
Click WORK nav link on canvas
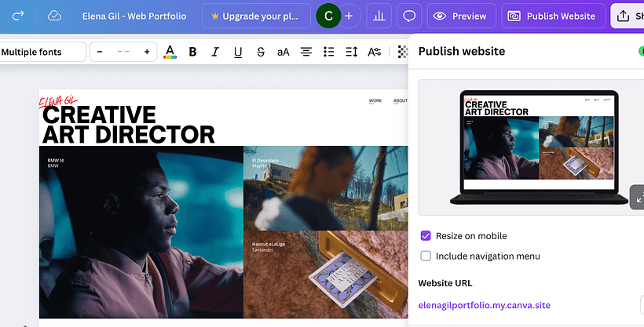pos(375,100)
